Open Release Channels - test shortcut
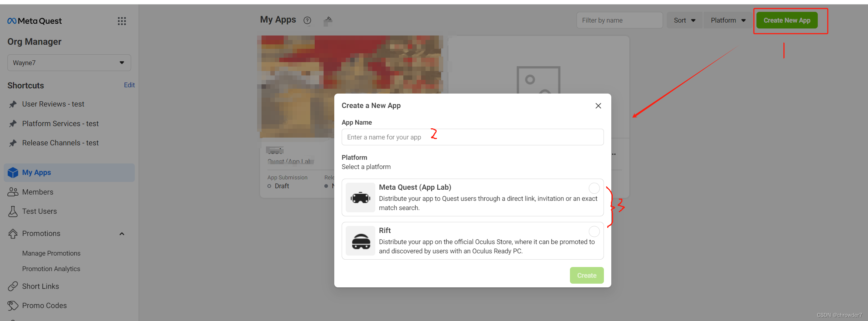The width and height of the screenshot is (868, 321). (60, 143)
